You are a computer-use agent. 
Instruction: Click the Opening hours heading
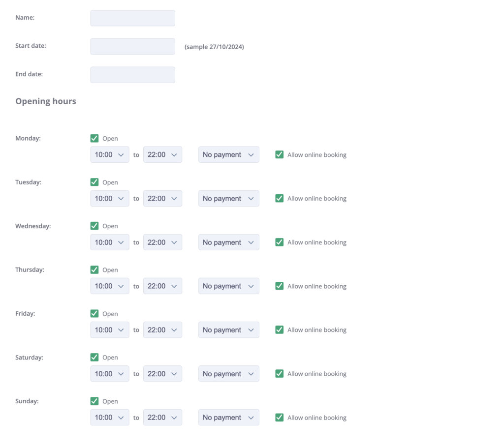[x=46, y=101]
